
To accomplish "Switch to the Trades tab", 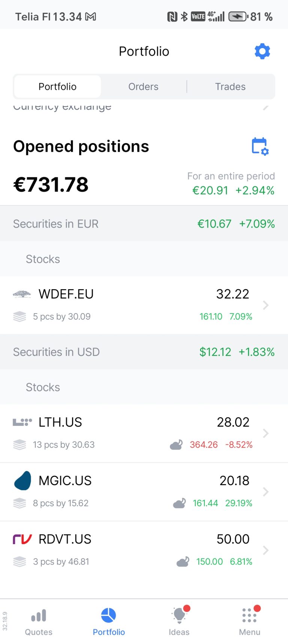I will [230, 87].
